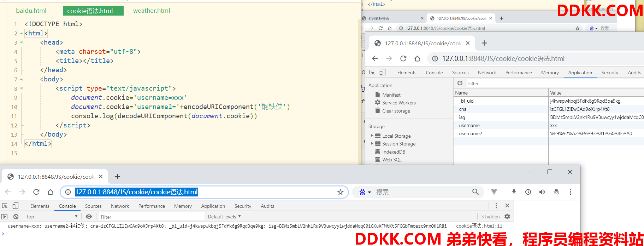Open Console tab in upper-right DevTools
Viewport: 644px width, 246px height.
coord(434,73)
